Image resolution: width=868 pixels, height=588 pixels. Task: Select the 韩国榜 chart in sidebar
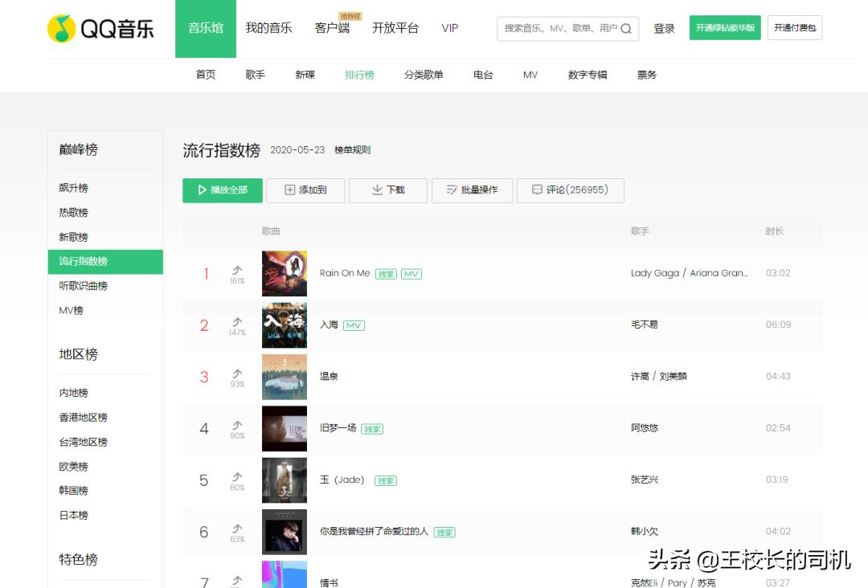click(x=72, y=490)
